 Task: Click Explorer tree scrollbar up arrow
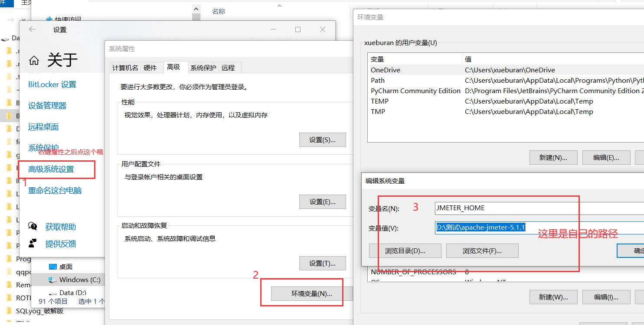tap(196, 9)
